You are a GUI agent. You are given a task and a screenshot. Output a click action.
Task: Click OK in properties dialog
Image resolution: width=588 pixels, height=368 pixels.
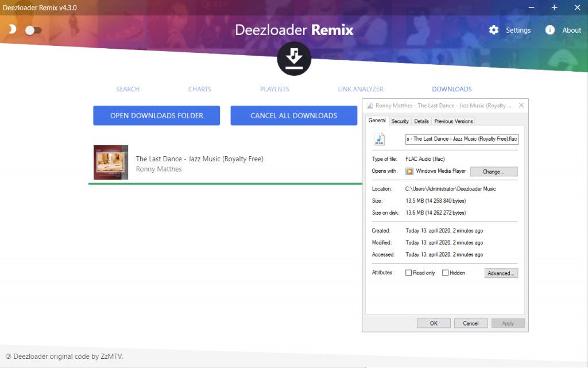click(434, 323)
